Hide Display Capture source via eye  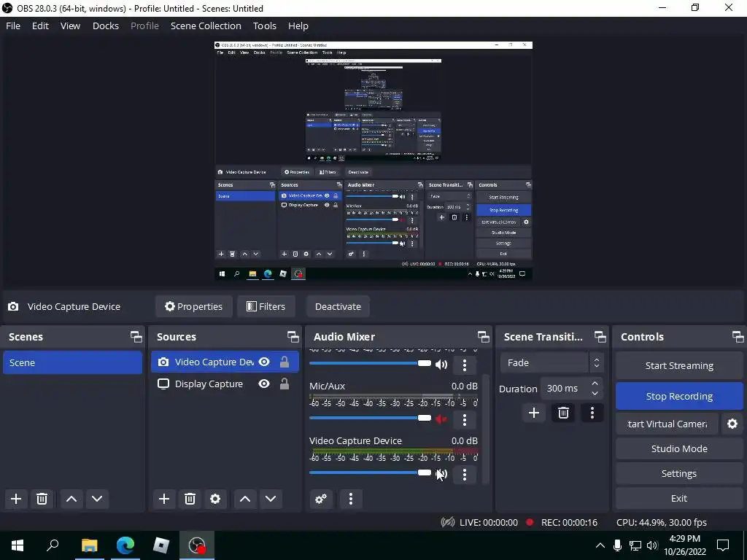[x=264, y=384]
